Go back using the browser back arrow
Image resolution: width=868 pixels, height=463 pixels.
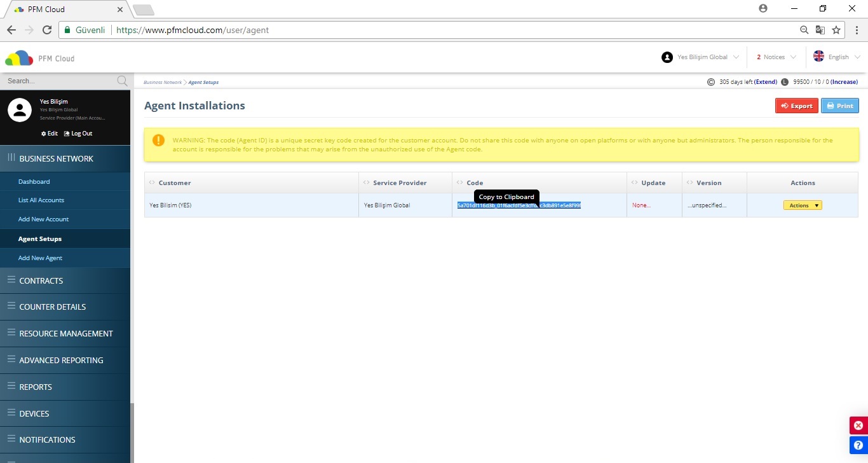point(11,30)
